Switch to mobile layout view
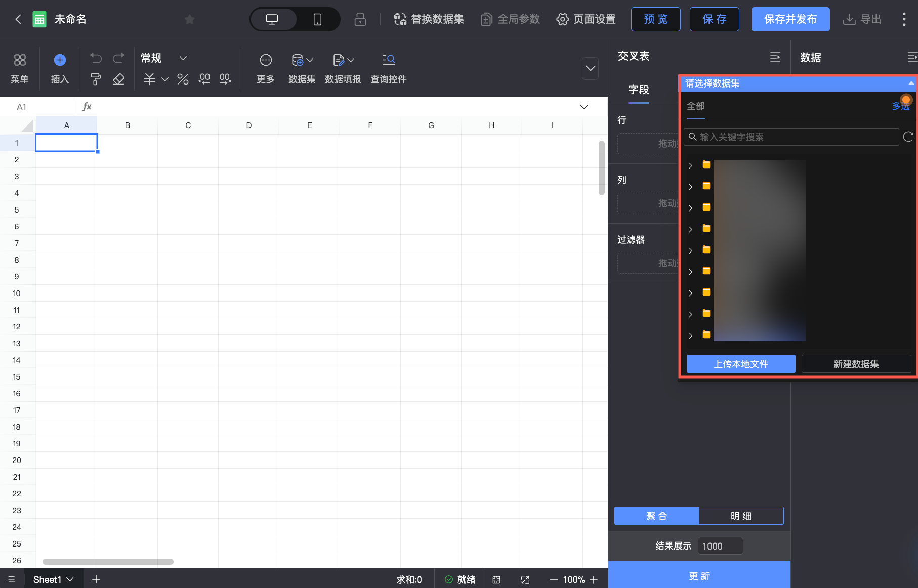This screenshot has width=918, height=588. tap(317, 19)
